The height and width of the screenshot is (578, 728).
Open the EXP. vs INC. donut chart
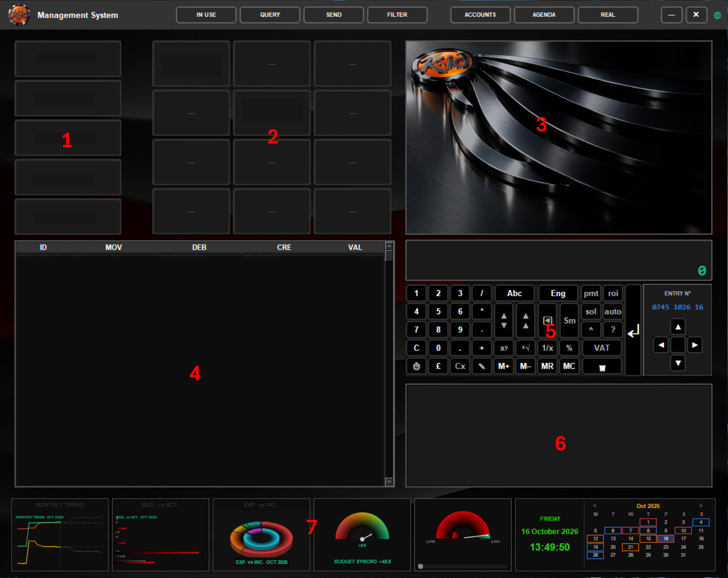(x=261, y=535)
